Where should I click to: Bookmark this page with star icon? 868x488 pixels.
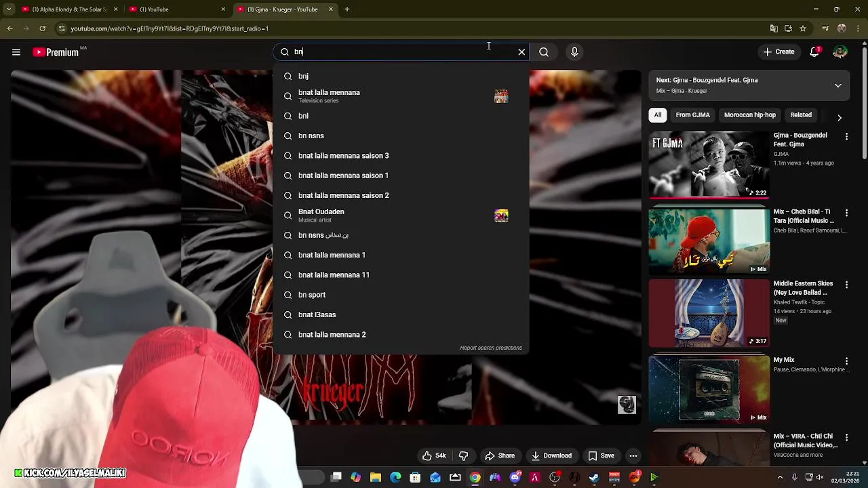click(x=803, y=28)
